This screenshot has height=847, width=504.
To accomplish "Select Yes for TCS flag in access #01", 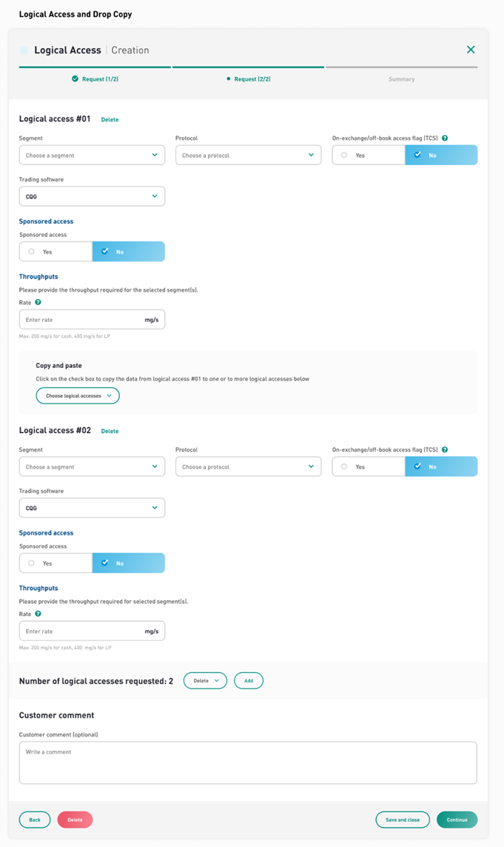I will [x=369, y=155].
